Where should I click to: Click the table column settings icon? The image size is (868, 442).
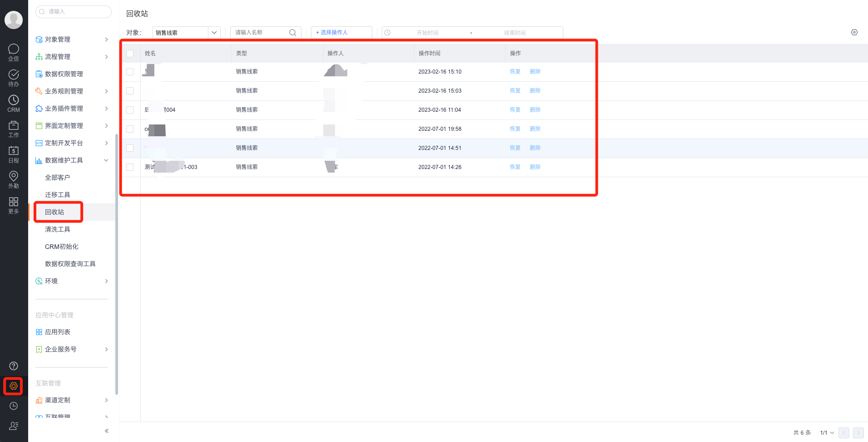tap(854, 32)
